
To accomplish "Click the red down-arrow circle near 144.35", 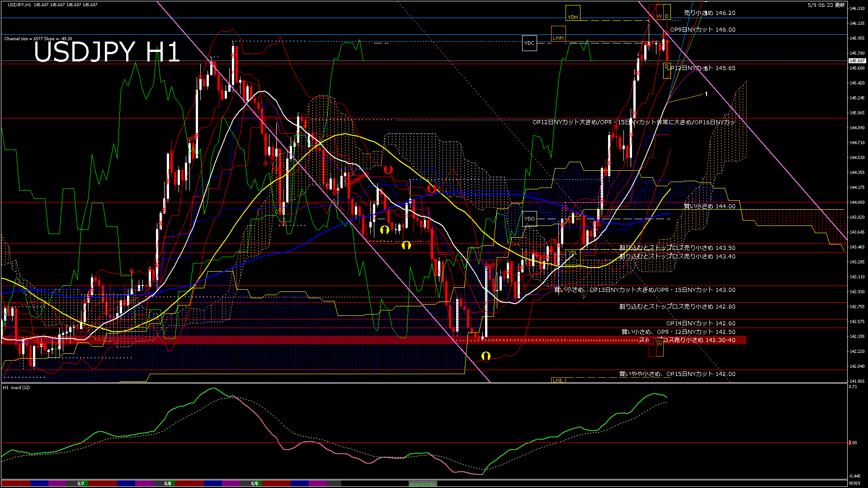I will pos(388,170).
